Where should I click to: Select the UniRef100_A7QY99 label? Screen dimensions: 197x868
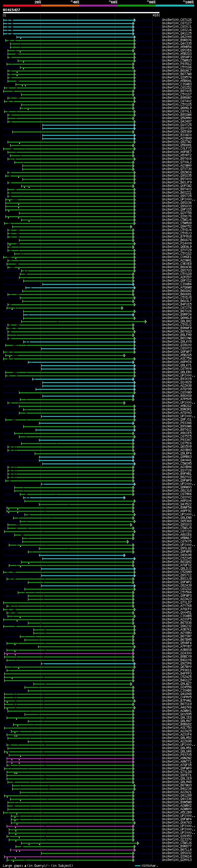[x=177, y=389]
